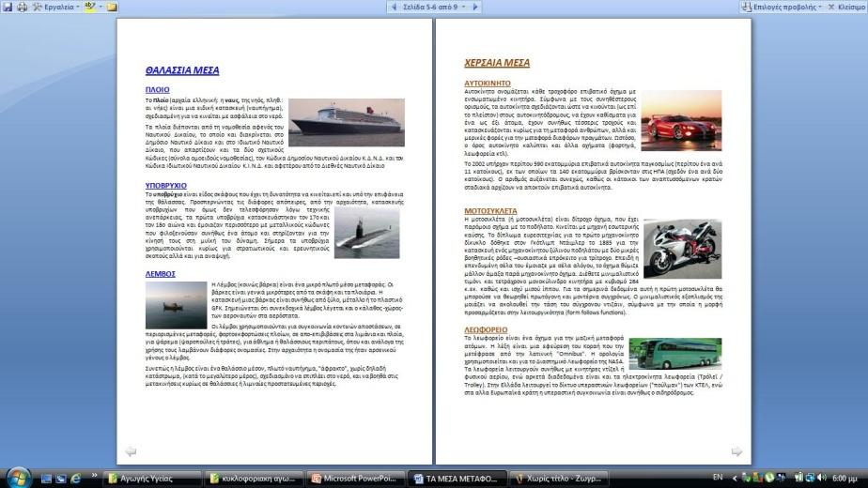Click the white motorcycle image
868x488 pixels.
pos(682,249)
